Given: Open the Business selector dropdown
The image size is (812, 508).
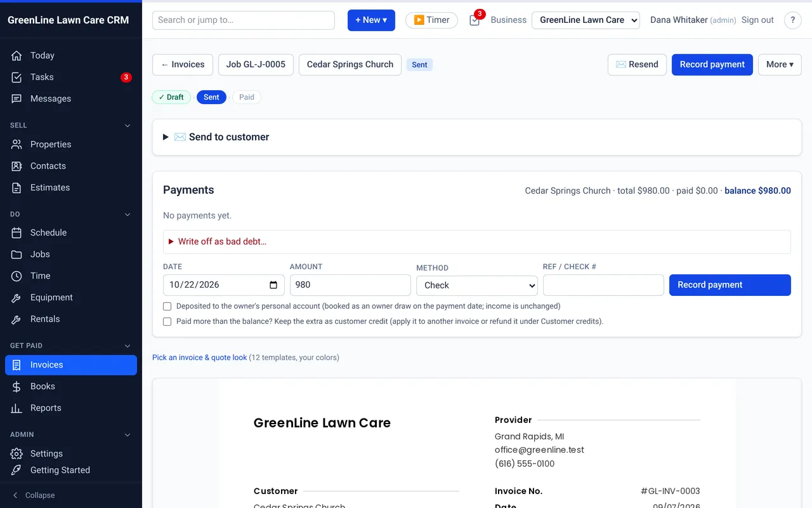Looking at the screenshot, I should 586,20.
